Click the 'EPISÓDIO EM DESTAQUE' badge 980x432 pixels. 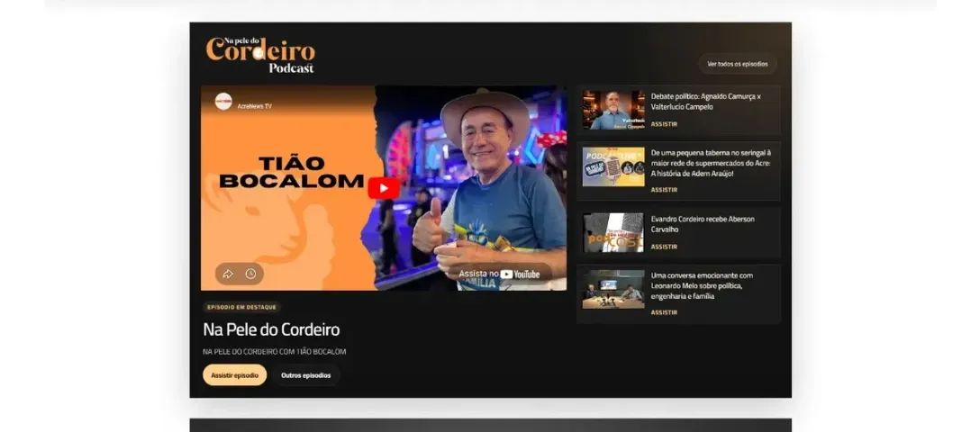pyautogui.click(x=241, y=307)
